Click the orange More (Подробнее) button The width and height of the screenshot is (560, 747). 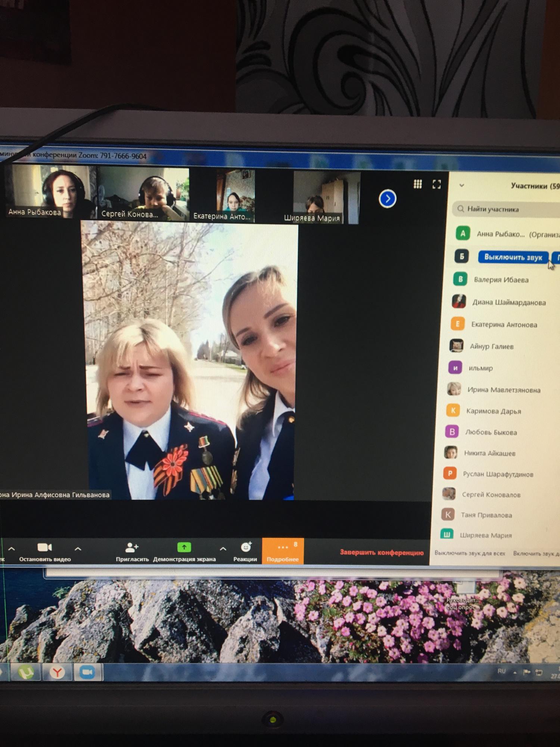(283, 551)
